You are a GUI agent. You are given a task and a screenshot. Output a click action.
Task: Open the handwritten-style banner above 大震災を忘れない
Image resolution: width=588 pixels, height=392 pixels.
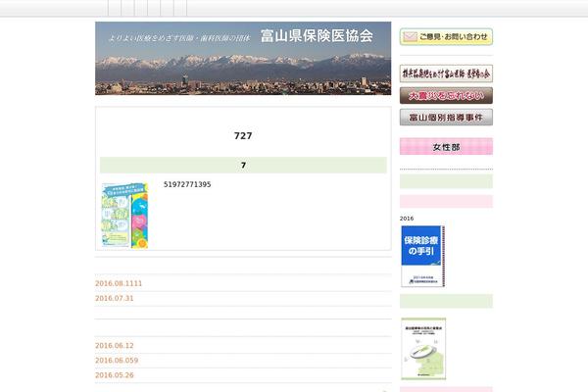click(x=446, y=73)
